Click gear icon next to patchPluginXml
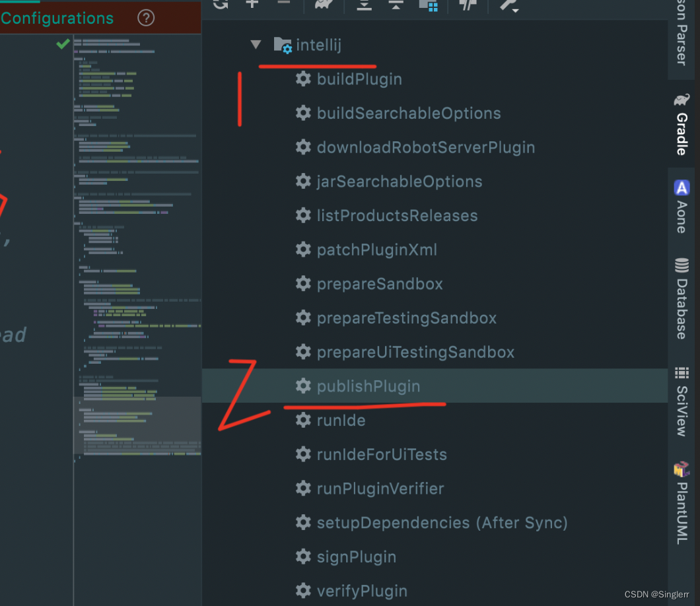The width and height of the screenshot is (700, 606). pyautogui.click(x=303, y=250)
